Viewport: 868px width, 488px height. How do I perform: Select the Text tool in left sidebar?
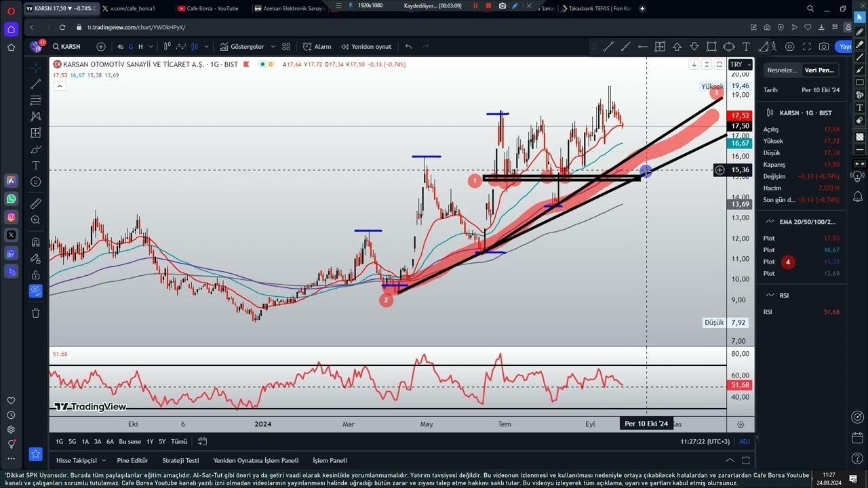pyautogui.click(x=35, y=165)
